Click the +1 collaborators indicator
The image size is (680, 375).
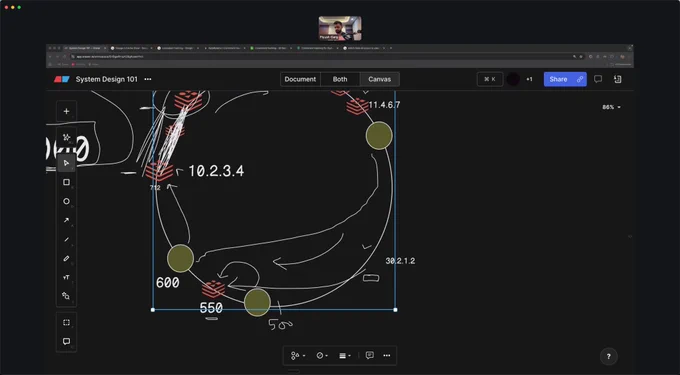tap(529, 79)
